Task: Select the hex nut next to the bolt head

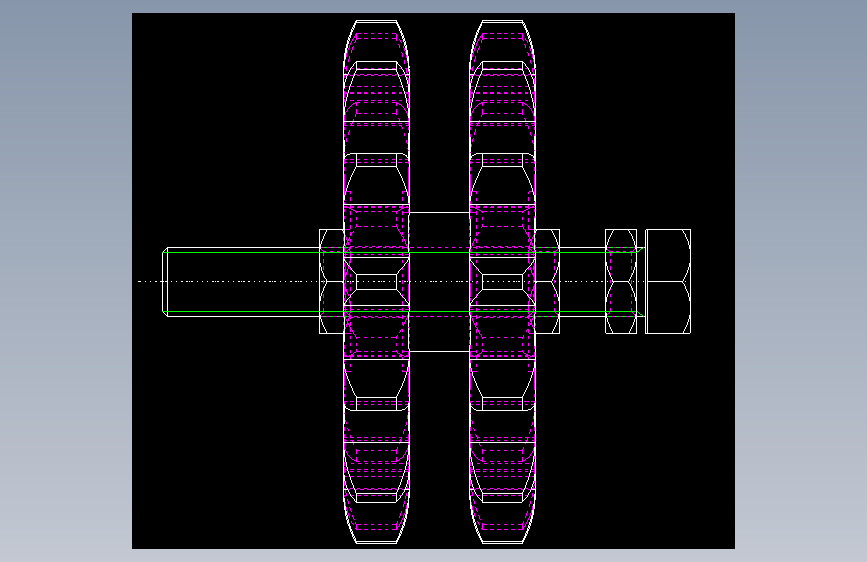Action: (x=621, y=282)
